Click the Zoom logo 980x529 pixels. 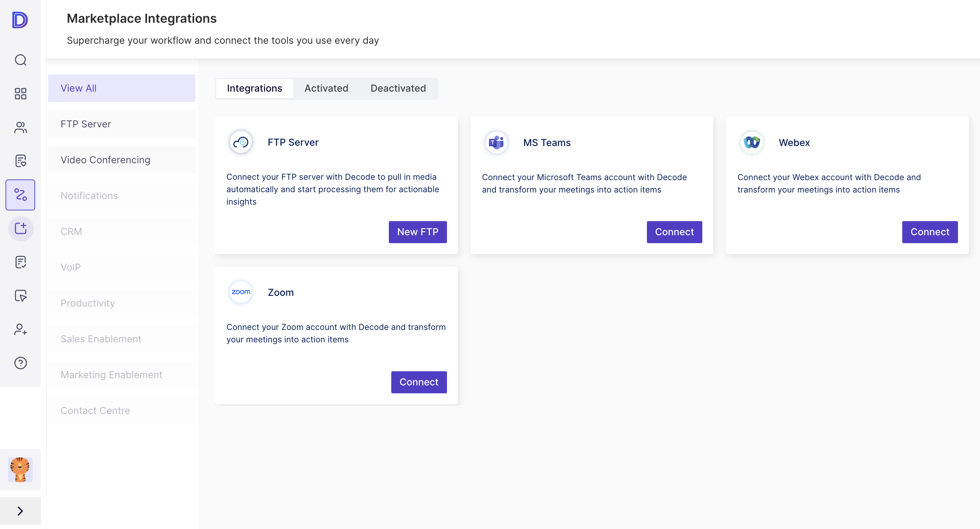click(x=241, y=292)
